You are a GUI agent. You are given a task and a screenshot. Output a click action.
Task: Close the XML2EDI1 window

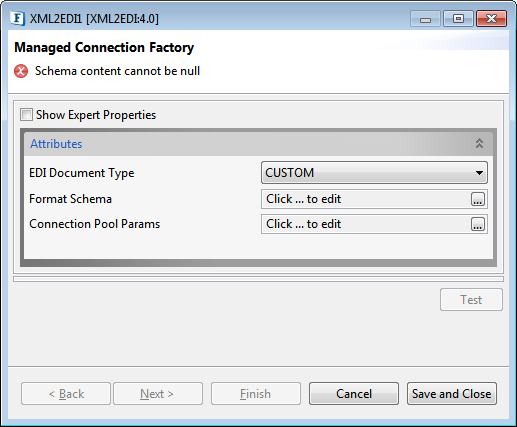coord(492,19)
